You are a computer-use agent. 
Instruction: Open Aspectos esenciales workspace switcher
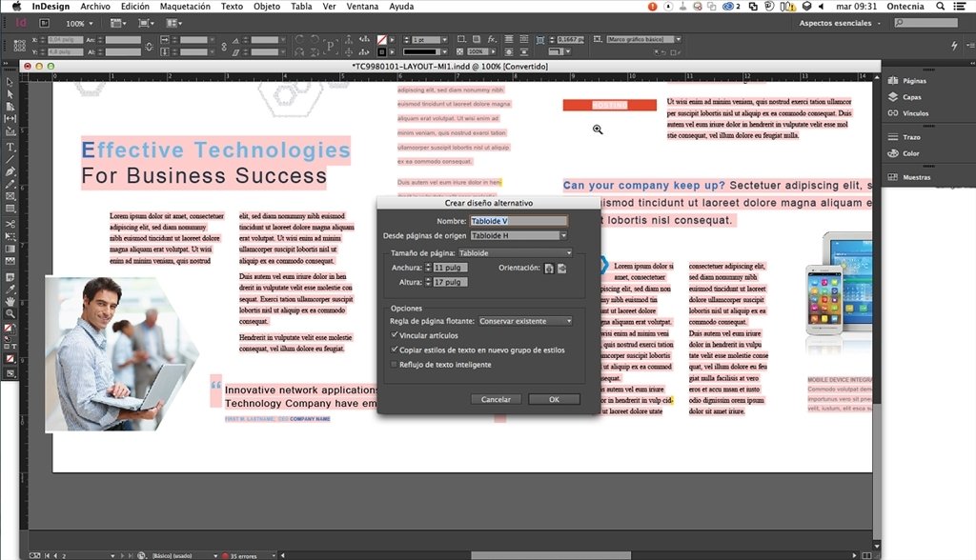[840, 23]
